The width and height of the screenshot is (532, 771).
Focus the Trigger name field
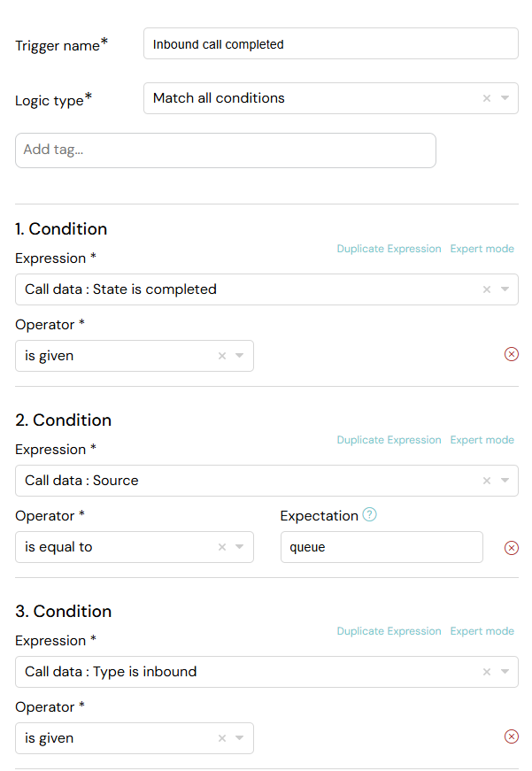coord(331,43)
